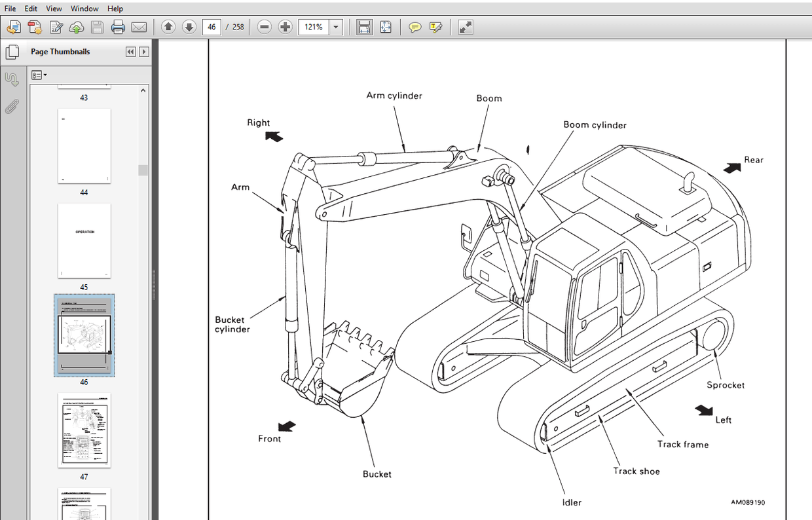Switch to fit page width view

[363, 27]
